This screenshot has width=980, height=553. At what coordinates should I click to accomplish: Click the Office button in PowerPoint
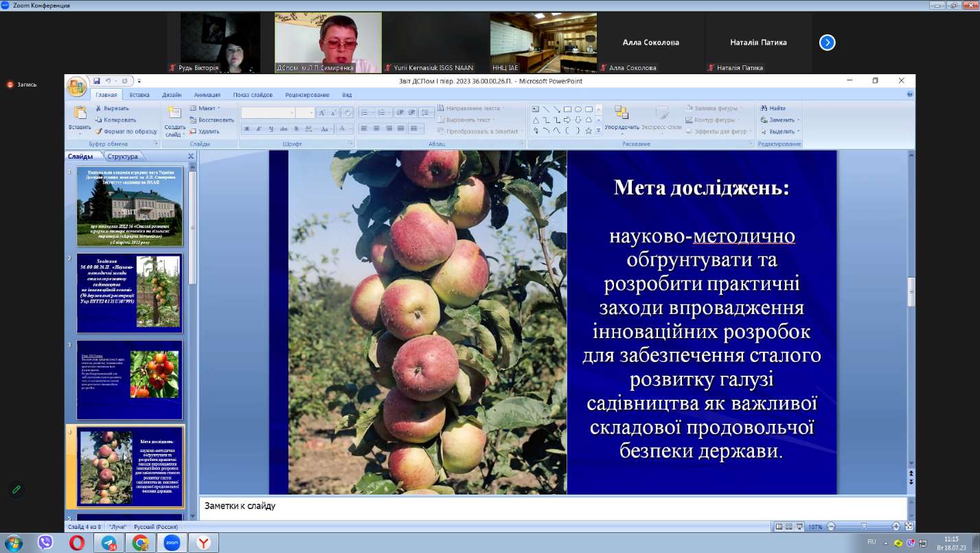(77, 88)
